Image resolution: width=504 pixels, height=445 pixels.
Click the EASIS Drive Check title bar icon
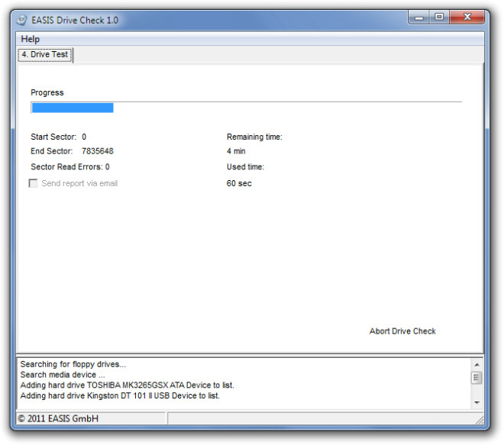coord(22,21)
